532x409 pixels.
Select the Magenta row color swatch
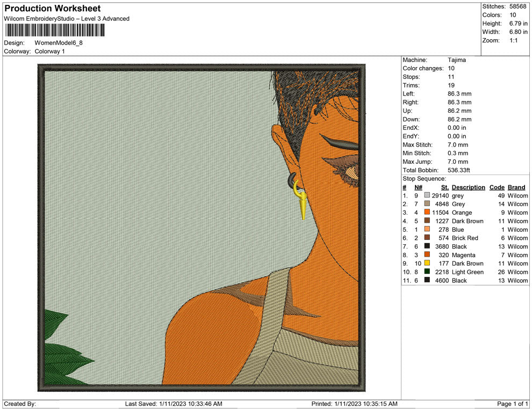[427, 255]
